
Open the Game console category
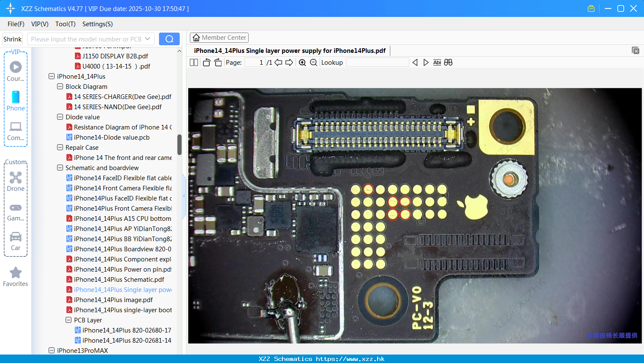pos(16,212)
